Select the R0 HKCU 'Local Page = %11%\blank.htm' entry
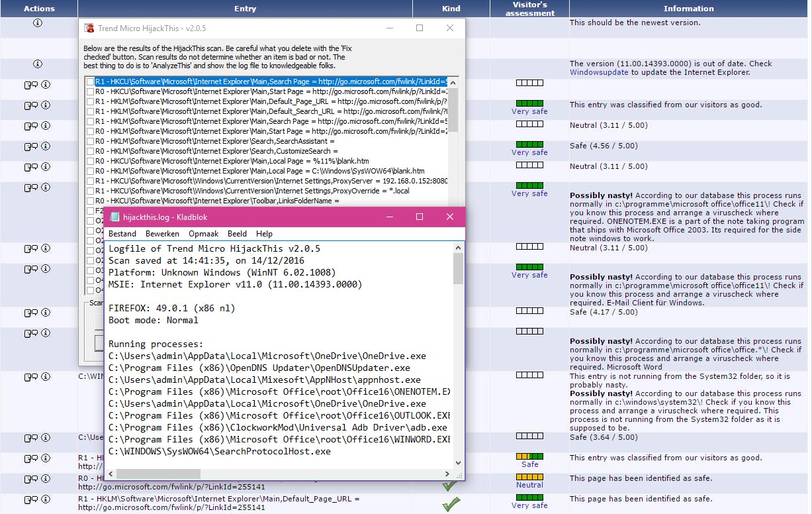The image size is (812, 514). [x=232, y=161]
